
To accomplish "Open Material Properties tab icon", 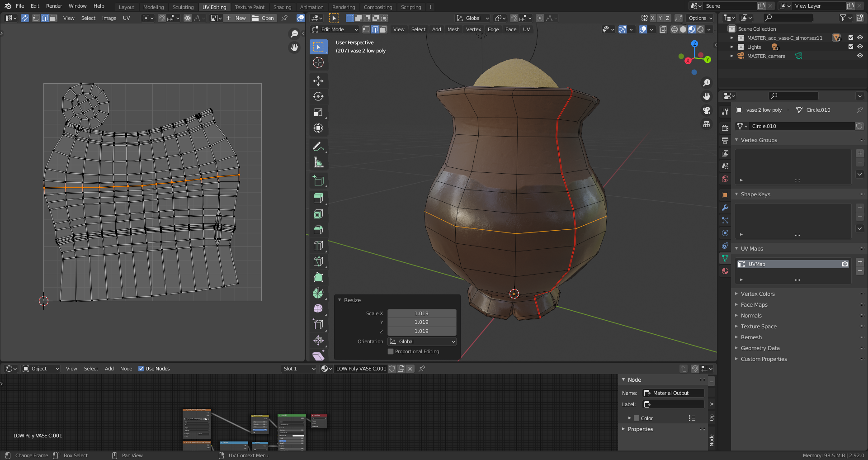I will click(x=725, y=271).
